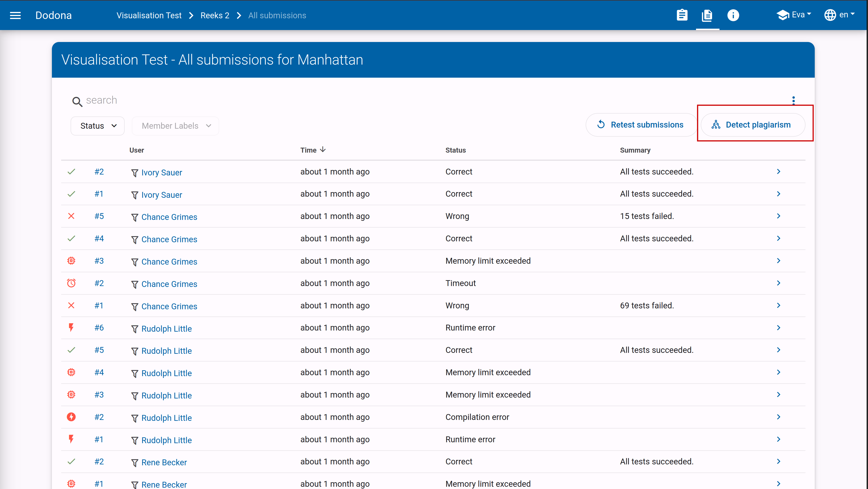Click the Dodona brand link
The width and height of the screenshot is (868, 489).
coord(53,15)
